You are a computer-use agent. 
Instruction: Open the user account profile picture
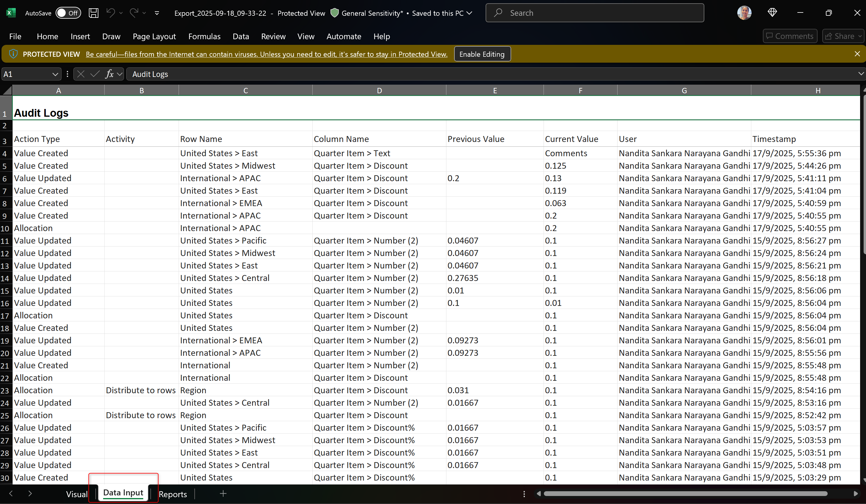[x=744, y=13]
